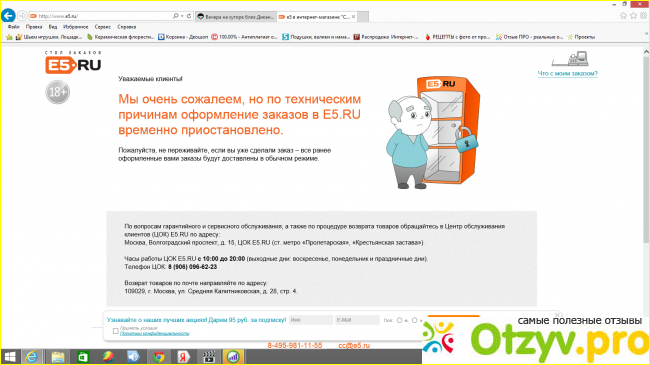Click the page scrollbar up arrow
This screenshot has width=650, height=365.
coord(646,52)
